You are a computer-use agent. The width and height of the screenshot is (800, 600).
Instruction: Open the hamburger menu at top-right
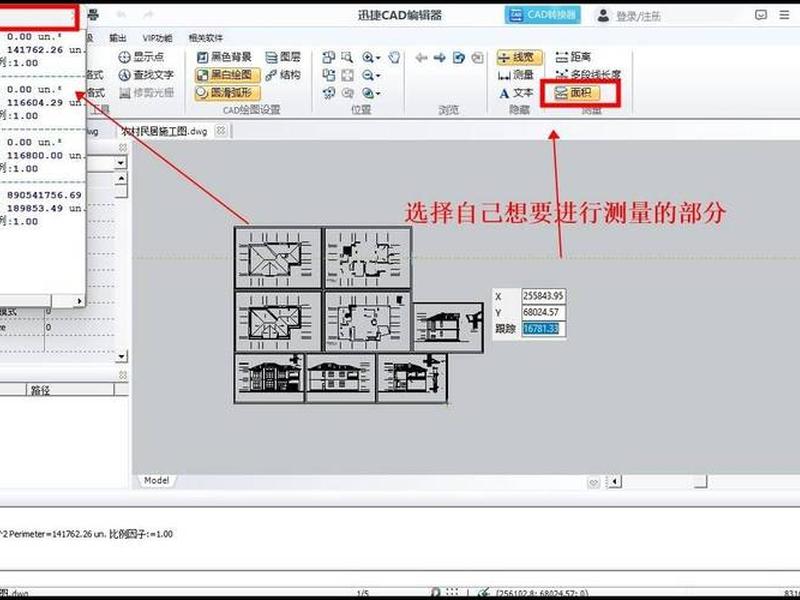tap(784, 15)
